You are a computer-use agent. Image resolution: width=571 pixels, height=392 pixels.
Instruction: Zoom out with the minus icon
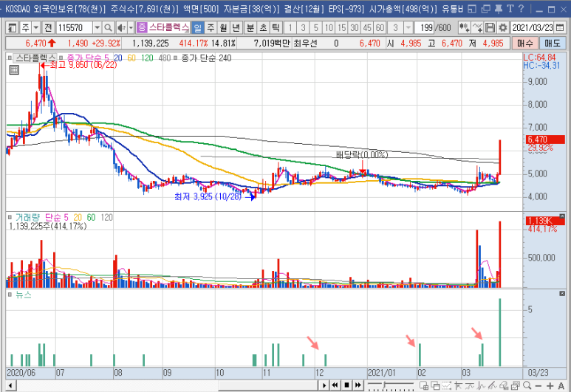click(538, 385)
